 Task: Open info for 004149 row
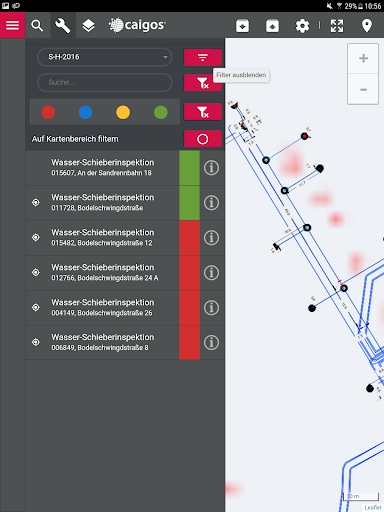pyautogui.click(x=211, y=307)
